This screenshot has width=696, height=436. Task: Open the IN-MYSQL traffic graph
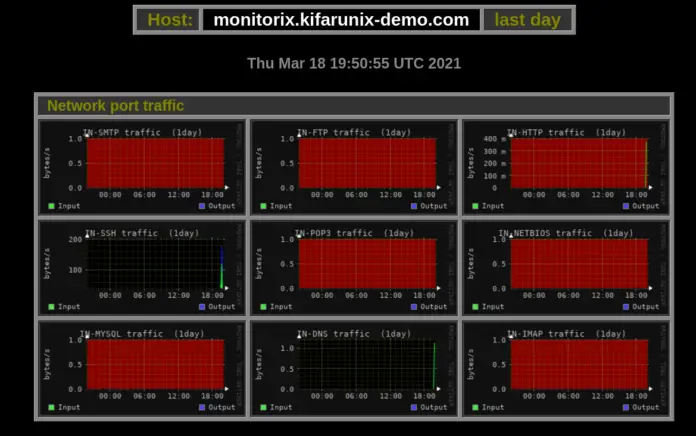pos(142,366)
